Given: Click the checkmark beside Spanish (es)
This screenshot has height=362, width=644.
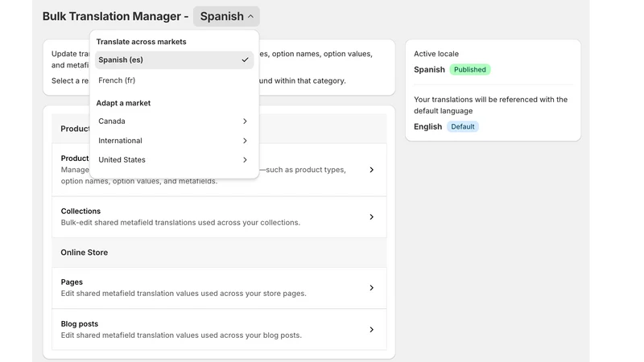Looking at the screenshot, I should pos(246,60).
